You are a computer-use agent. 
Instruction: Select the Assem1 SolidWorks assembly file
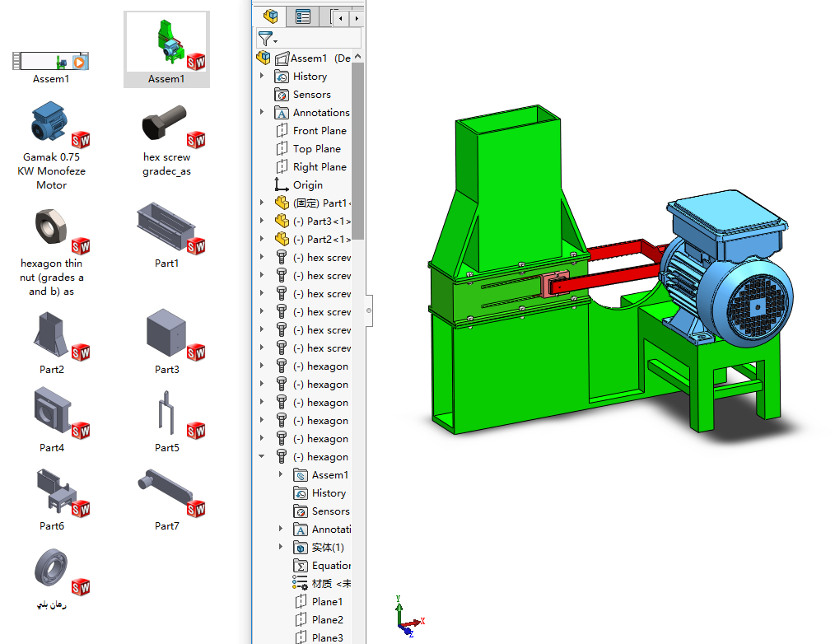166,49
